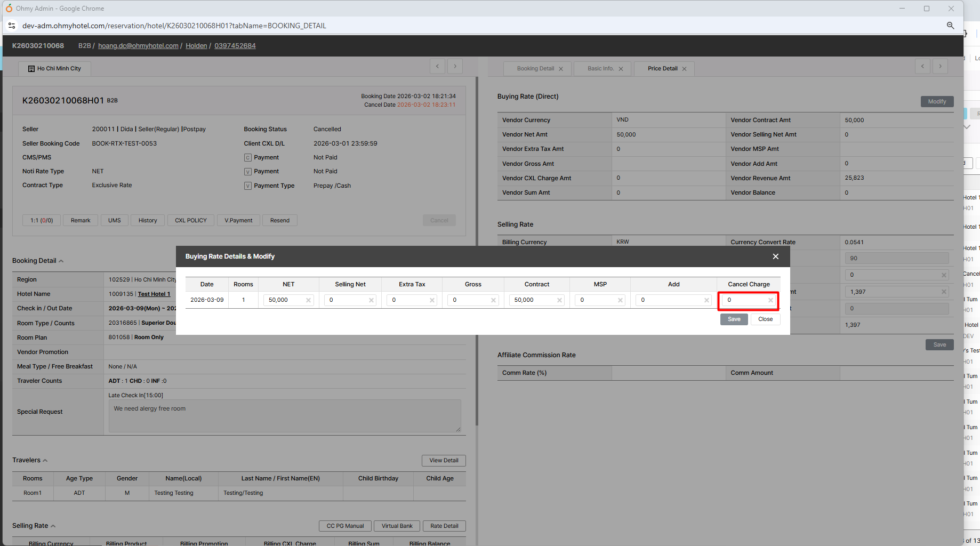Image resolution: width=980 pixels, height=546 pixels.
Task: Save the buying rate changes in dialog
Action: pyautogui.click(x=734, y=319)
